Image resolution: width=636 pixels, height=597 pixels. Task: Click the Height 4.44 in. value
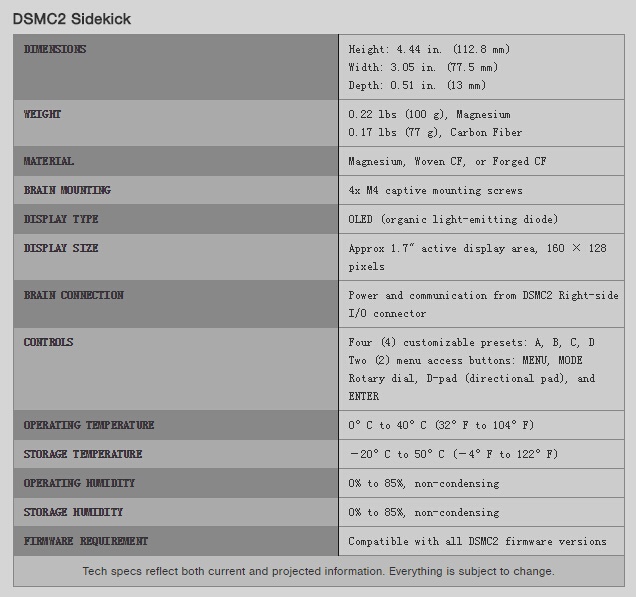pyautogui.click(x=429, y=49)
